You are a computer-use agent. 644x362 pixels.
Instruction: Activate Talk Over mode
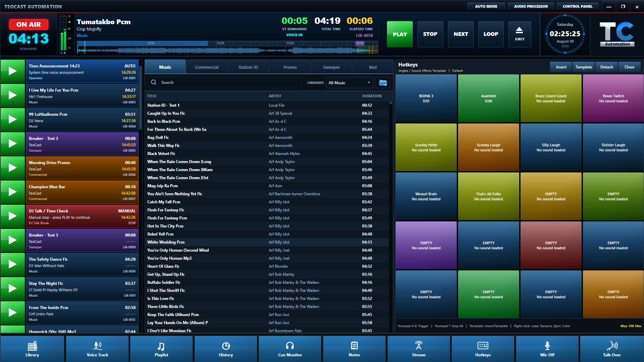click(612, 349)
